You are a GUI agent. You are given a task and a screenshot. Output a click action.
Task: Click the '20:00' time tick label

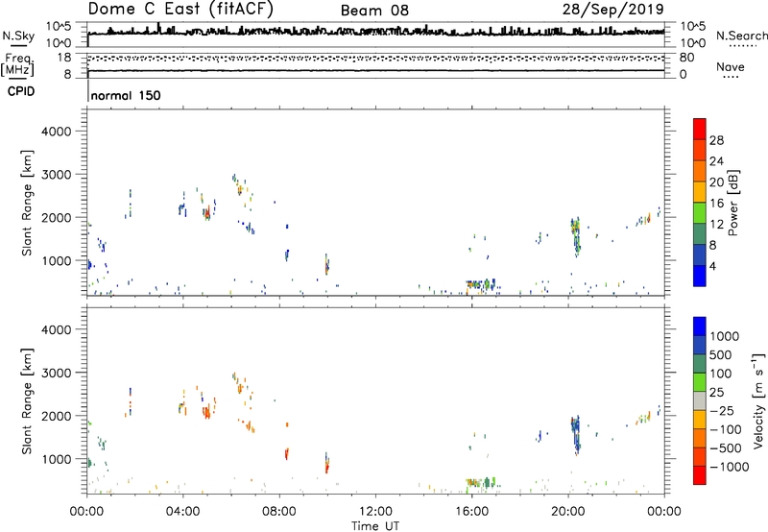567,512
